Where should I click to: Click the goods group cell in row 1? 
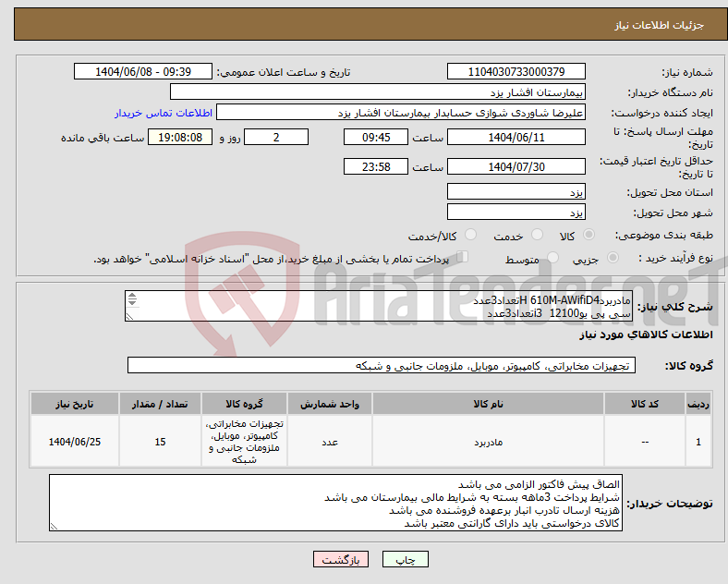[x=244, y=442]
